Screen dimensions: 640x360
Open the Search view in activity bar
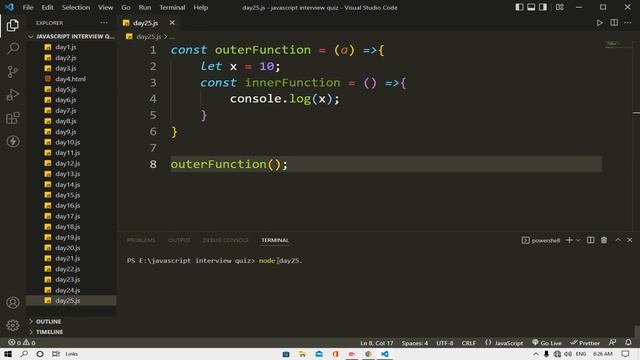pos(13,49)
